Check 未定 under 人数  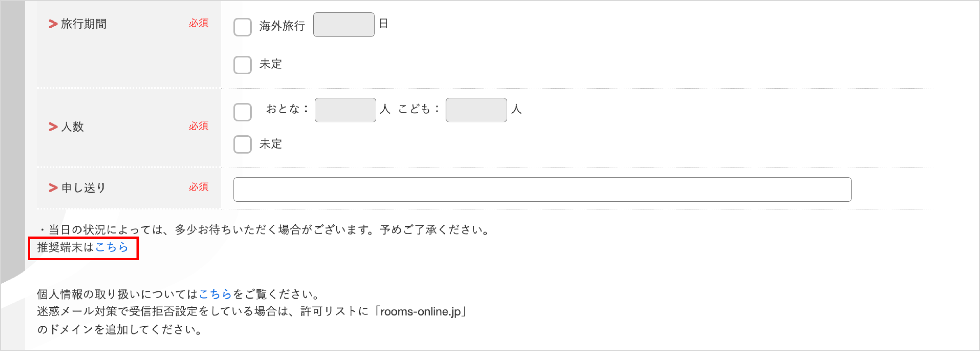pyautogui.click(x=242, y=144)
